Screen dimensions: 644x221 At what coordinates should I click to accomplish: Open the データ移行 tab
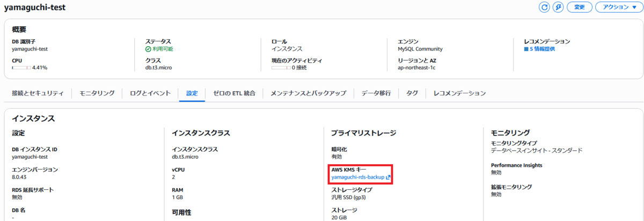pos(376,93)
